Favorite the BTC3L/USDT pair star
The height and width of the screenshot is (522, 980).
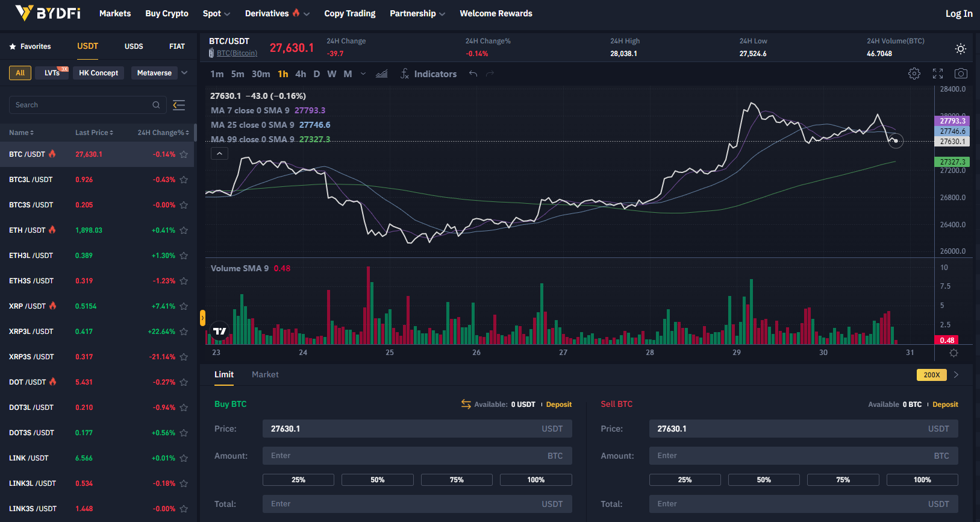click(x=184, y=180)
